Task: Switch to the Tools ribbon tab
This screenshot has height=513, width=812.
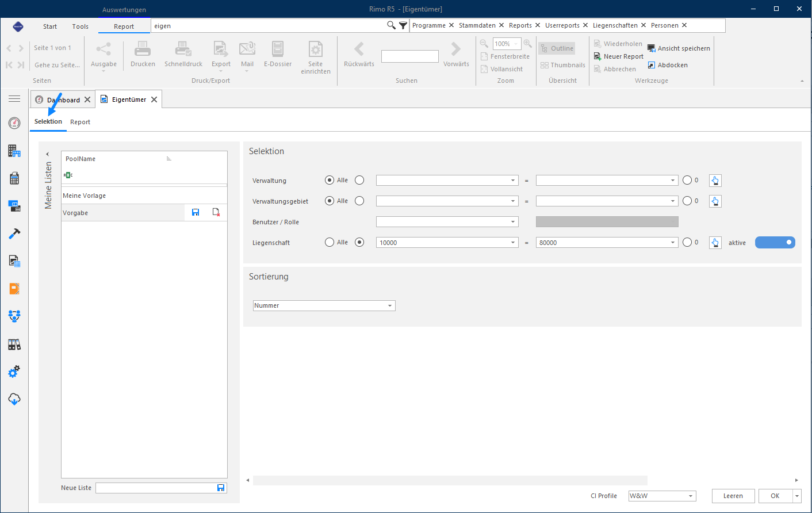Action: (x=81, y=26)
